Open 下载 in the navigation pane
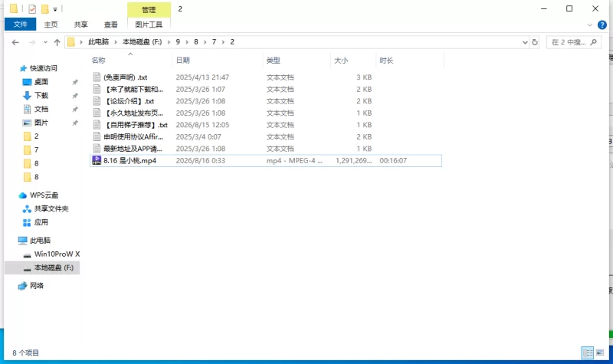613x364 pixels. click(41, 95)
